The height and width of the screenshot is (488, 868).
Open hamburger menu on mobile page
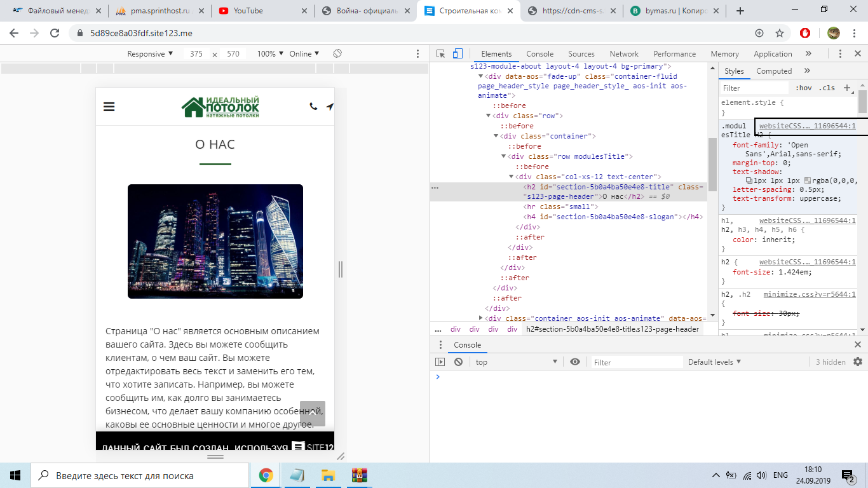coord(109,107)
